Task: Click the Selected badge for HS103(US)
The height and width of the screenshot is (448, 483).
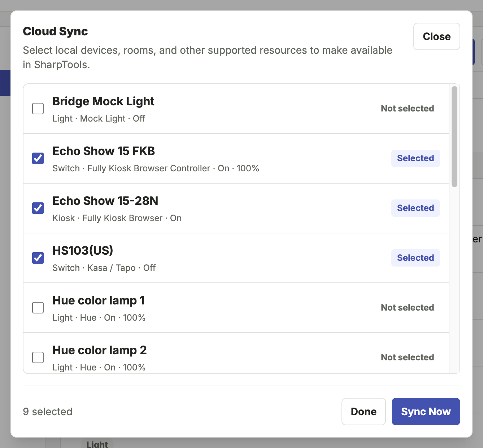Action: [415, 258]
